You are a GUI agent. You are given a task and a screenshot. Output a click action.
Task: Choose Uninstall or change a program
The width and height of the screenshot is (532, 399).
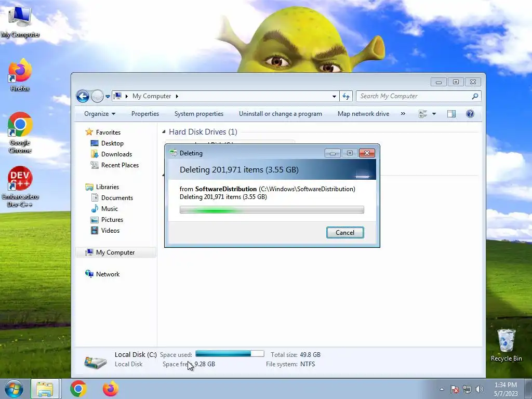tap(280, 114)
